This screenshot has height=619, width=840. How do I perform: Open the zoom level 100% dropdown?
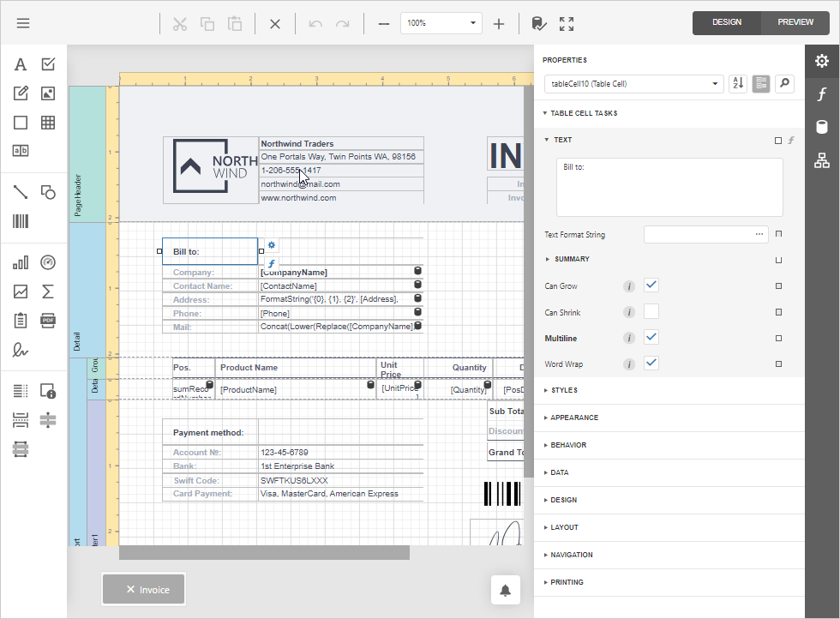[441, 23]
